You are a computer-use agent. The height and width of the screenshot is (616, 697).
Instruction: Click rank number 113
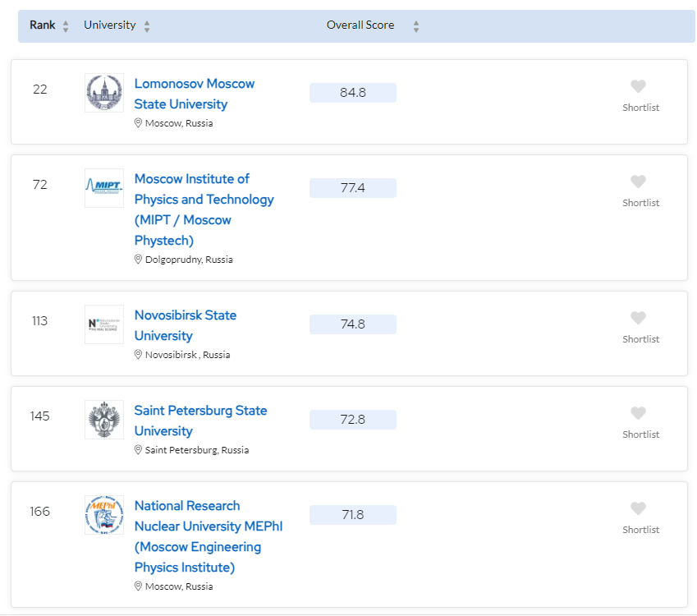pos(39,321)
